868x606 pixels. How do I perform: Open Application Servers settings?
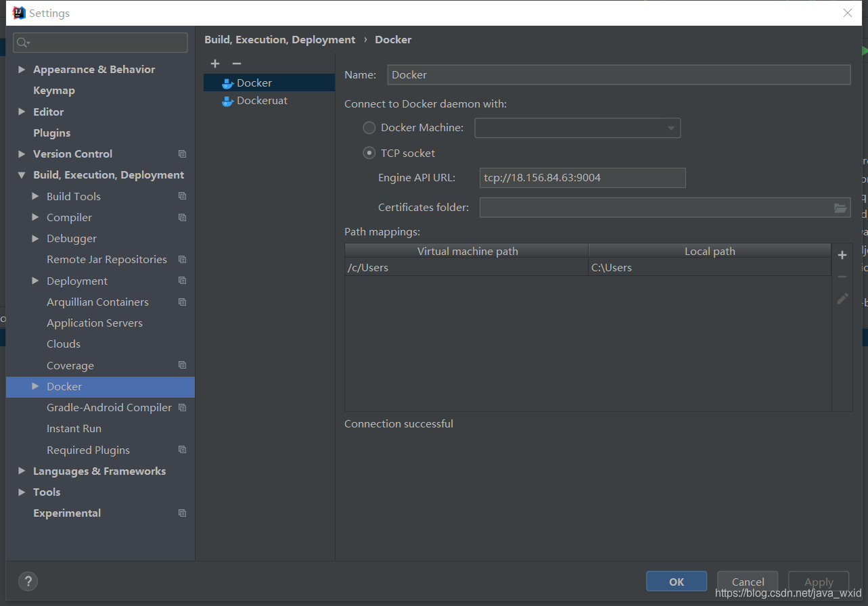[x=95, y=323]
